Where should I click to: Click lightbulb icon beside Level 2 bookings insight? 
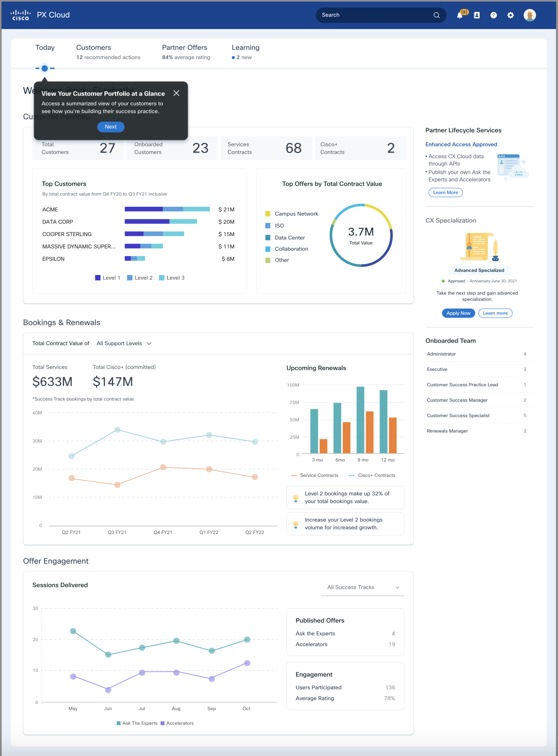point(296,498)
